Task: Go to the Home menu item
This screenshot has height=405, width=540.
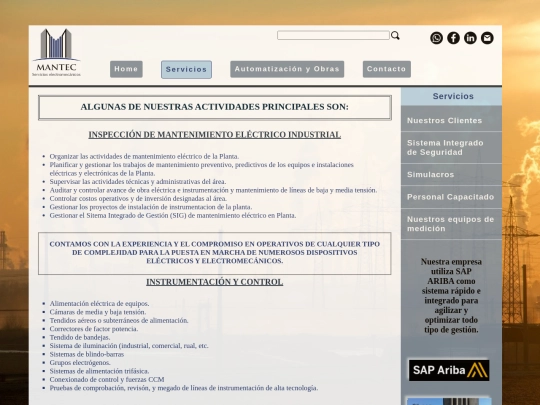Action: pyautogui.click(x=126, y=69)
